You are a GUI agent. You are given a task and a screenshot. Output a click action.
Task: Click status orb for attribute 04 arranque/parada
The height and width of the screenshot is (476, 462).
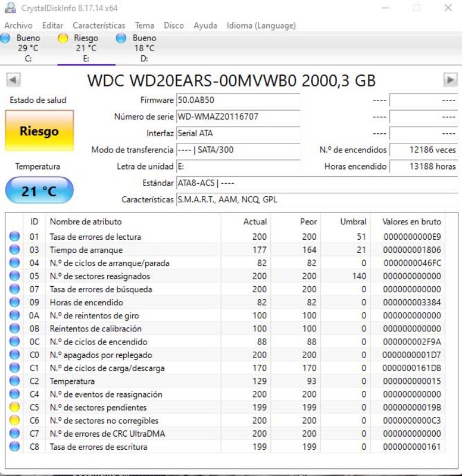14,262
